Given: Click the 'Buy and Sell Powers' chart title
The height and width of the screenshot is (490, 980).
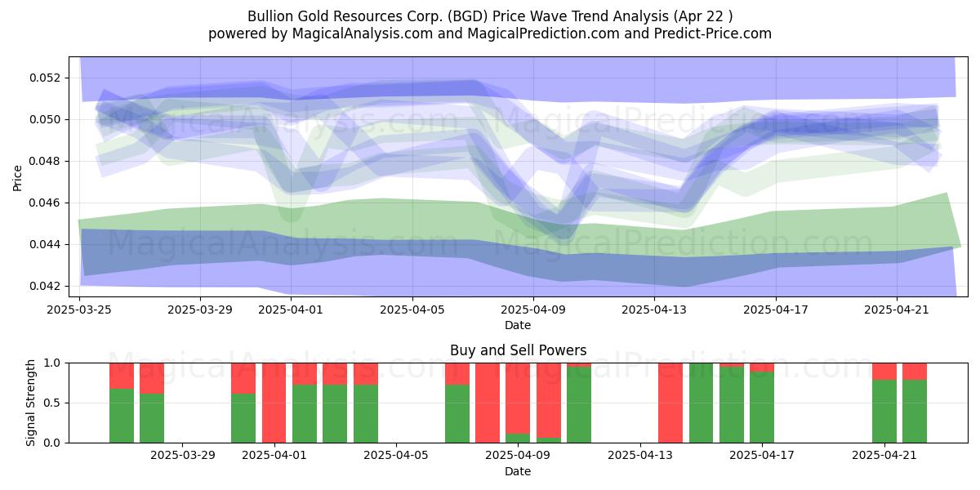Looking at the screenshot, I should pyautogui.click(x=518, y=350).
